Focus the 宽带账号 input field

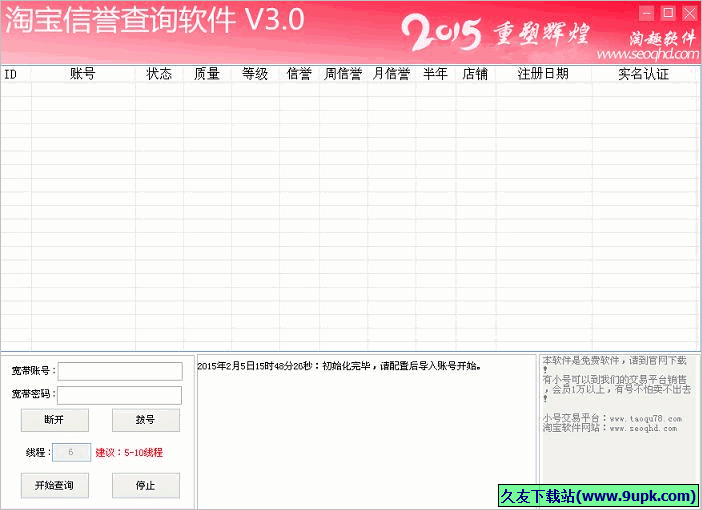(120, 371)
